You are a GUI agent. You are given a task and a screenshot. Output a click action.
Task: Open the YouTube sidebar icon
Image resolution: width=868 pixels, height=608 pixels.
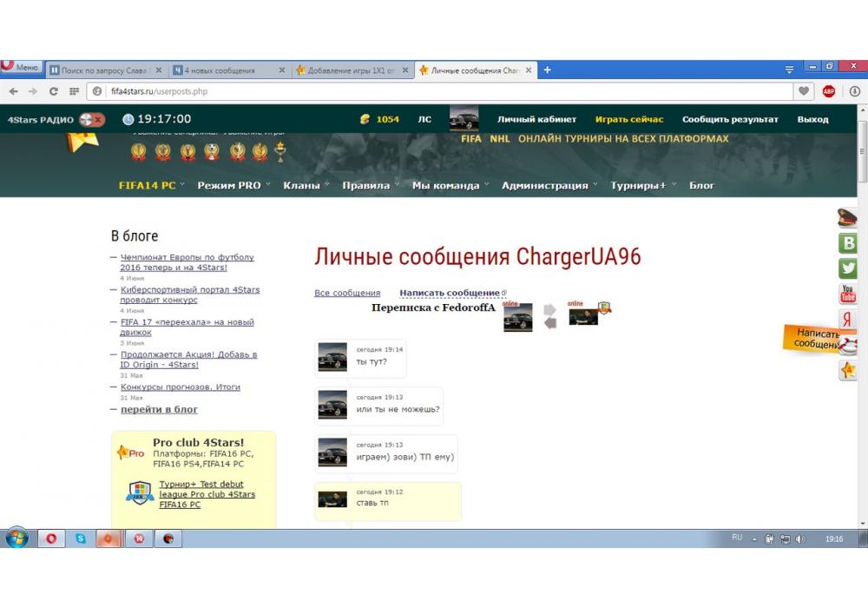click(x=847, y=294)
